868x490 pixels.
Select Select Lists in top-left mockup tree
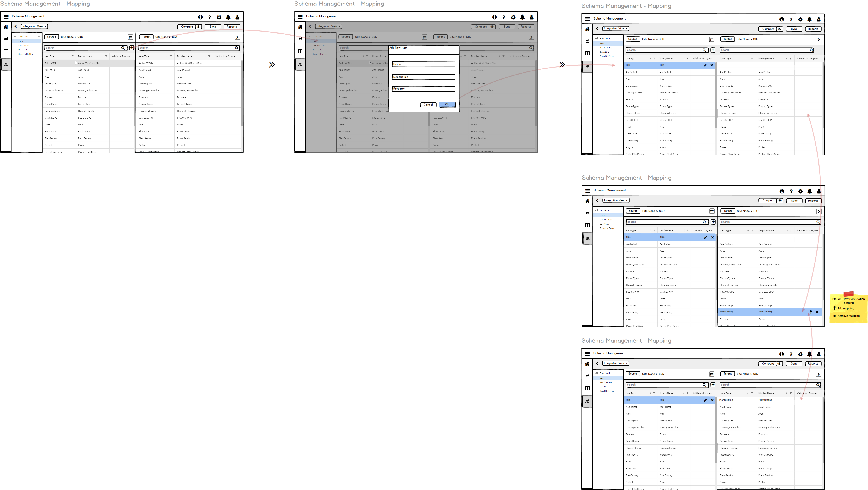(x=23, y=50)
